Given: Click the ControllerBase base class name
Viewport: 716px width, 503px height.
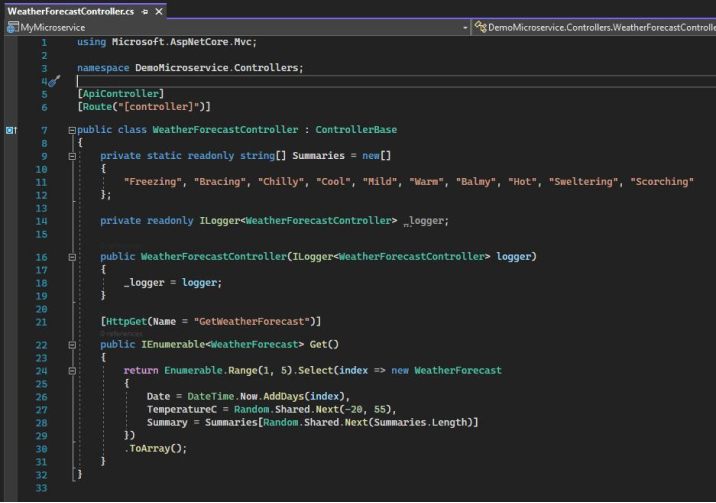Looking at the screenshot, I should click(x=356, y=130).
